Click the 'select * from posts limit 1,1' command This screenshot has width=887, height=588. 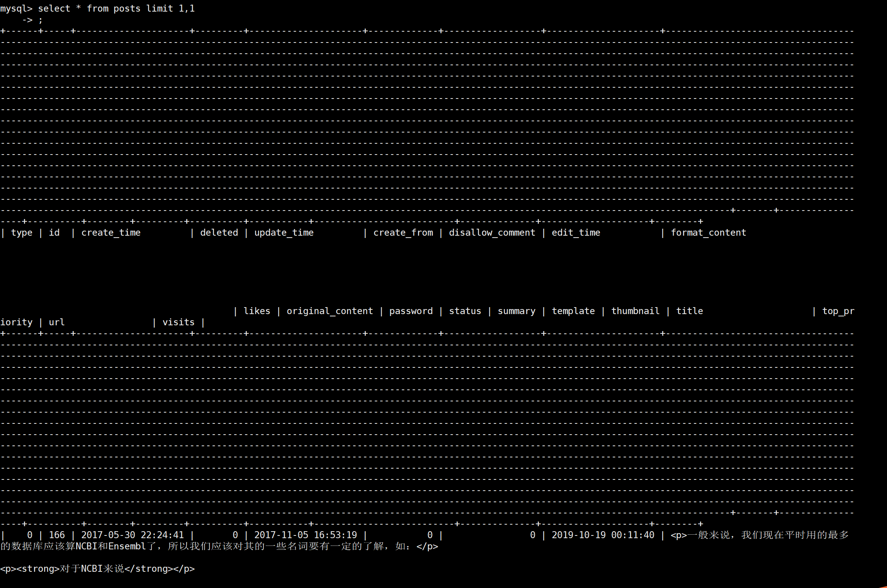click(x=116, y=8)
